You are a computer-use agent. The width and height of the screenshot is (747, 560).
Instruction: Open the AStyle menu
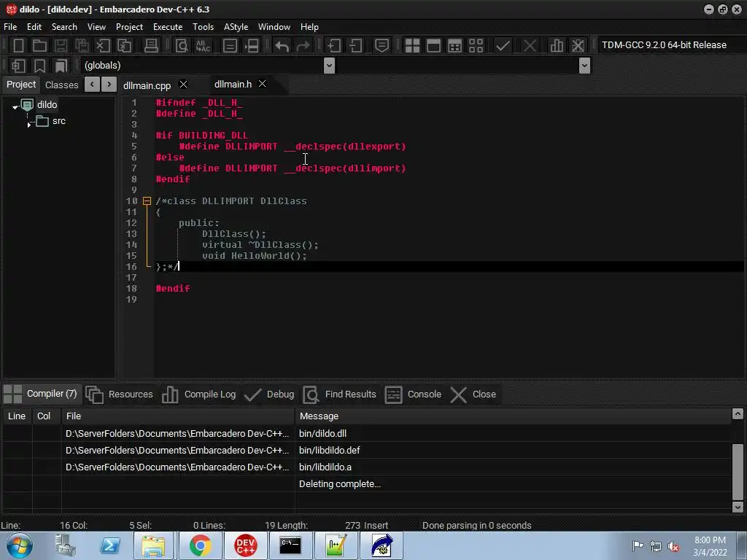tap(236, 27)
